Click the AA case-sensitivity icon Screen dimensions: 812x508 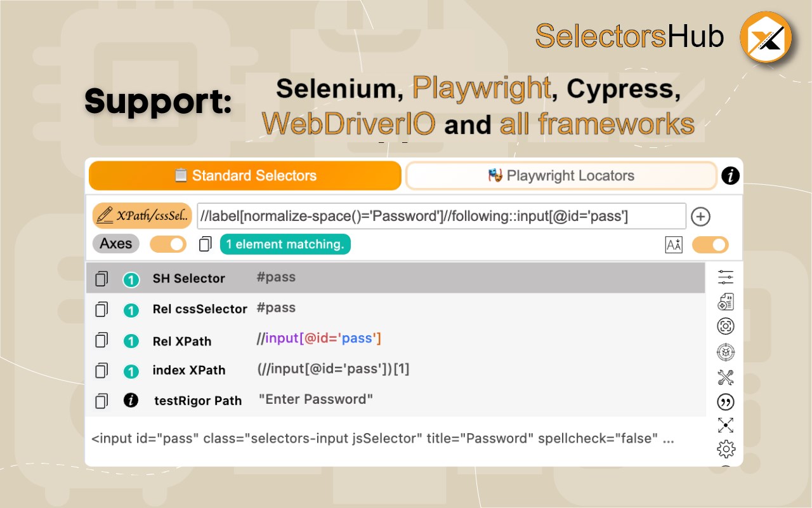[674, 245]
